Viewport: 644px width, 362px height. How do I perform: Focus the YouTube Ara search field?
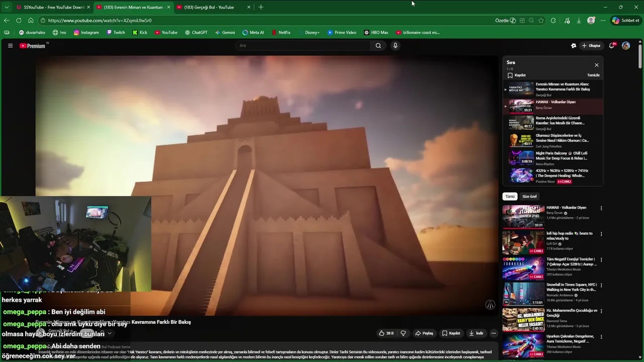pos(303,46)
